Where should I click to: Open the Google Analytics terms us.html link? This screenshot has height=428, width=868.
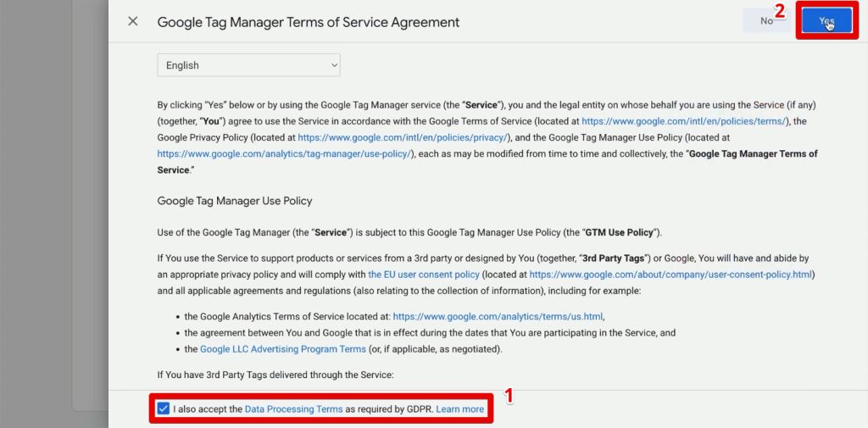pyautogui.click(x=498, y=317)
